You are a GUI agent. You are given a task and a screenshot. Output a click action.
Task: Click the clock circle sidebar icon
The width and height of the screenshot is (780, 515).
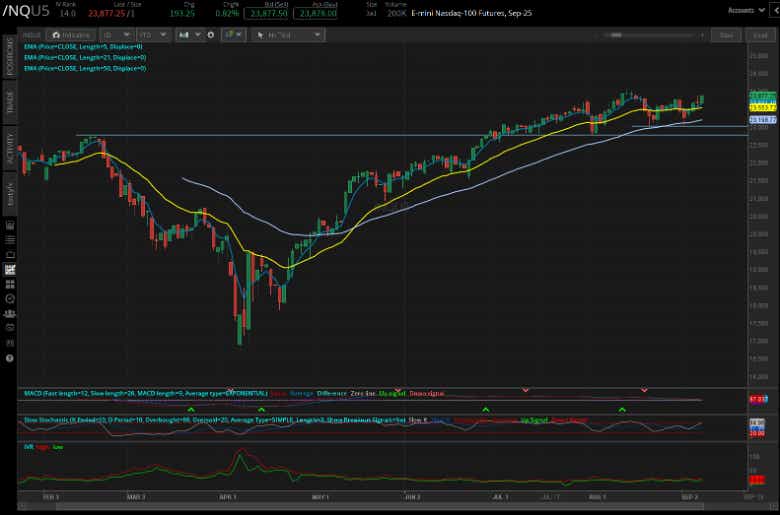click(x=9, y=299)
